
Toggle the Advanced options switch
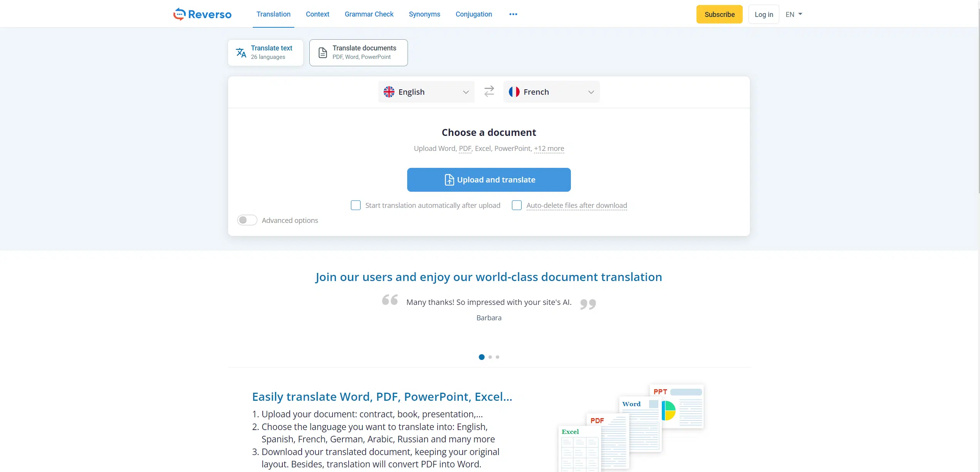click(x=247, y=220)
